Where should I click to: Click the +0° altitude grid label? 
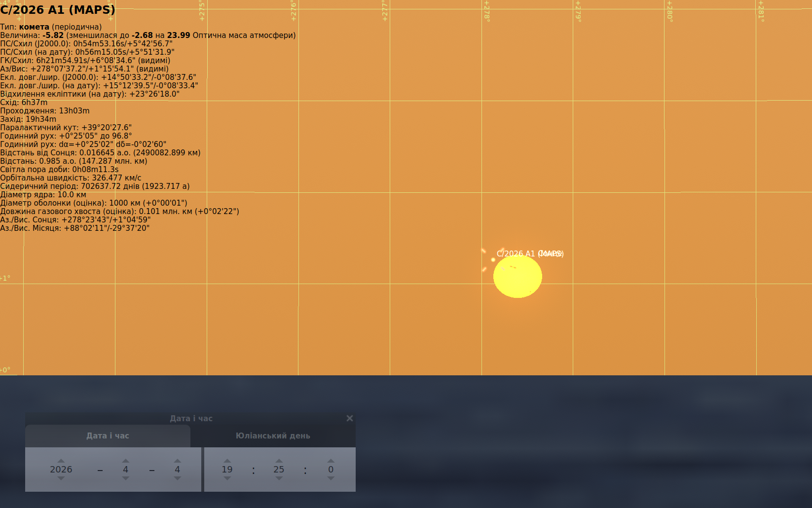tap(5, 370)
